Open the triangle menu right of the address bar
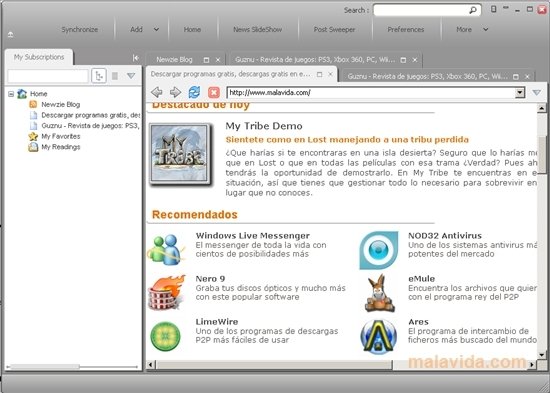 536,92
